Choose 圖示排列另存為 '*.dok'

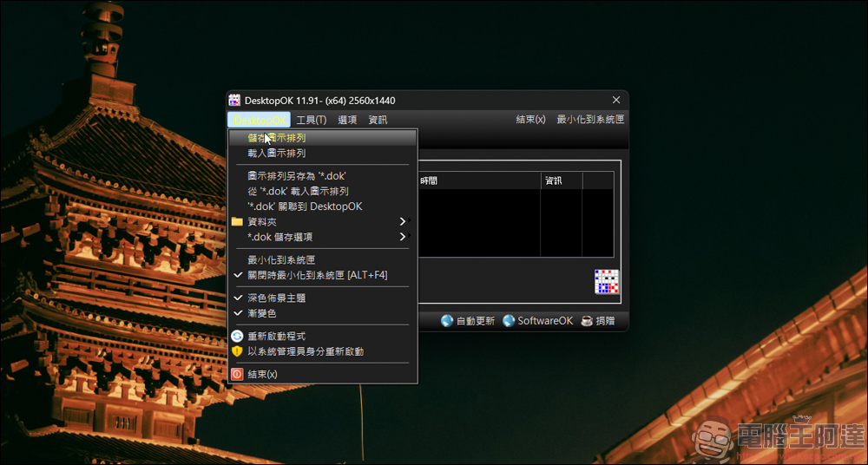coord(323,176)
